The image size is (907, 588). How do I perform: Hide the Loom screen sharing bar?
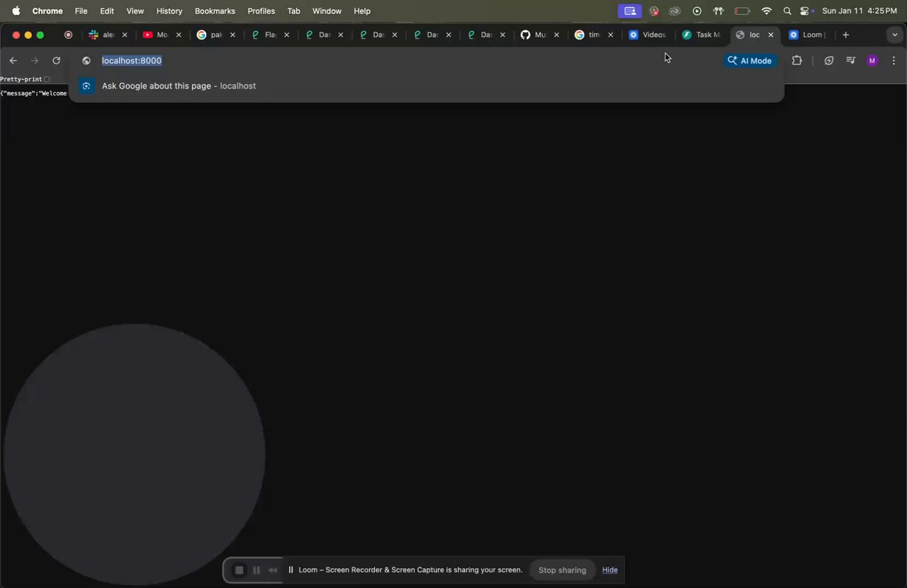point(610,570)
